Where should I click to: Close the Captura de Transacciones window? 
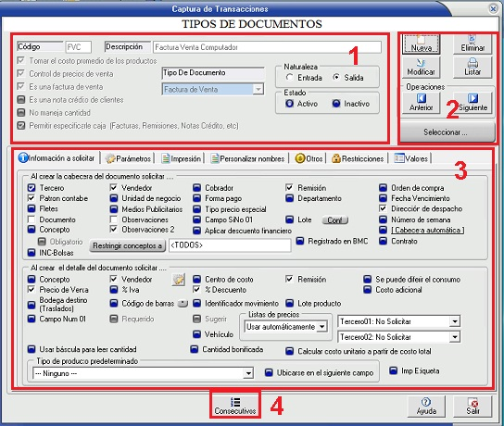[x=493, y=8]
